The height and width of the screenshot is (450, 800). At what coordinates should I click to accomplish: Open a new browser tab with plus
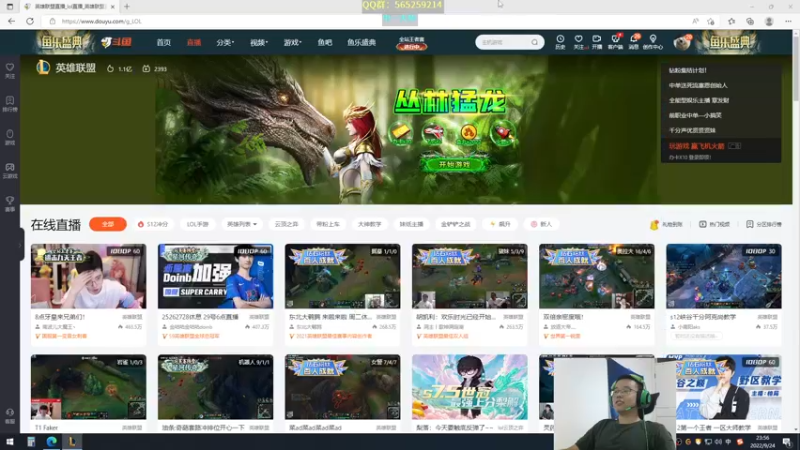pos(127,7)
